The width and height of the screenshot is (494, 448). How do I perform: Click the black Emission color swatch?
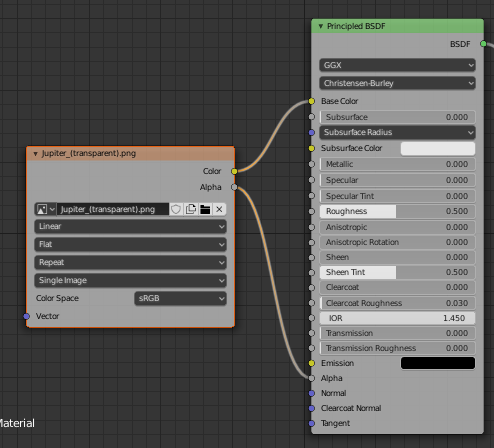[438, 363]
